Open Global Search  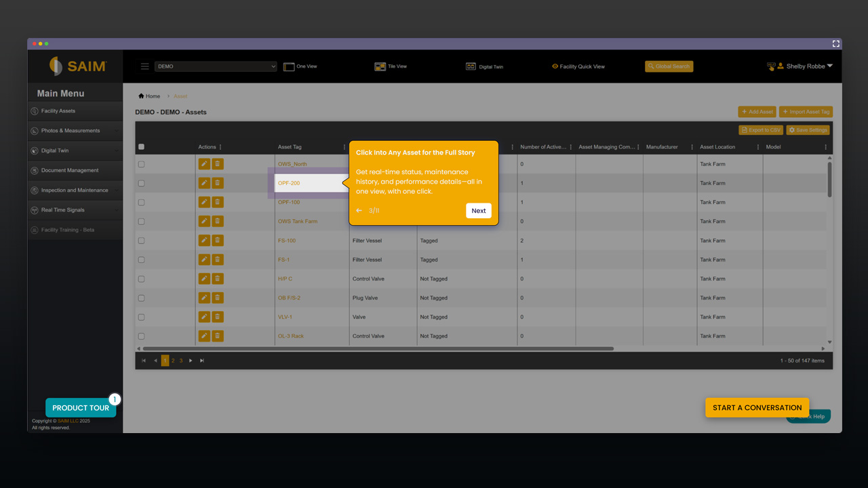[669, 66]
